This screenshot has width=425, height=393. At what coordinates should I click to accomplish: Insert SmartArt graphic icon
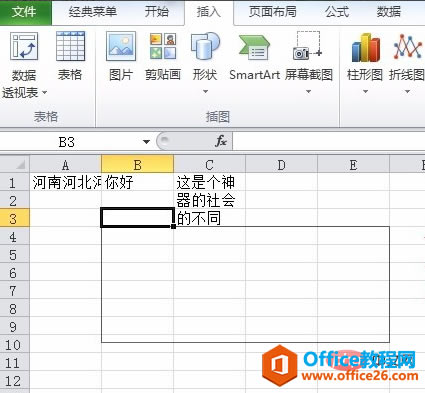[x=254, y=47]
